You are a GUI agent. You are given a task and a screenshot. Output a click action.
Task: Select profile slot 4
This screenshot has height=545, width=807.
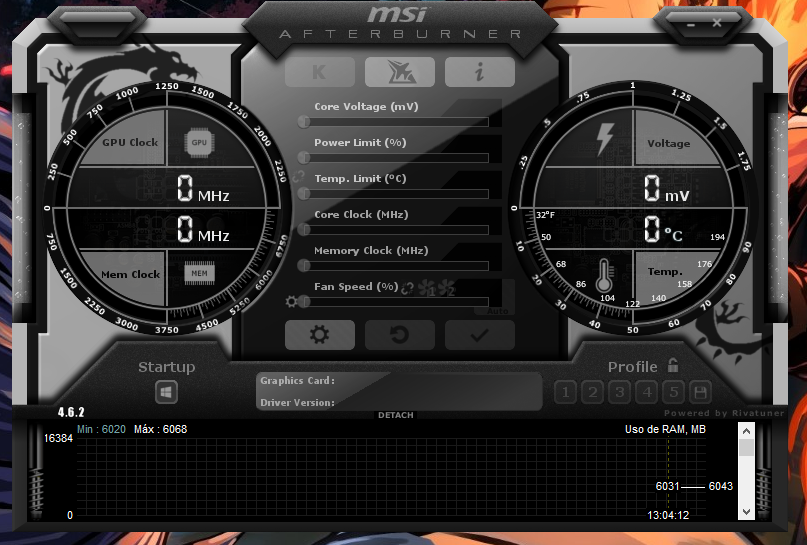coord(647,393)
